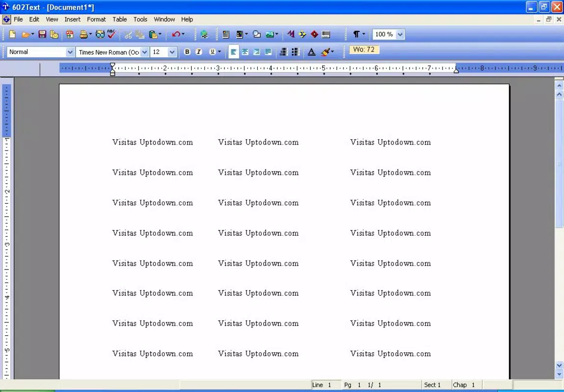
Task: Send document by email icon
Action: click(x=54, y=34)
